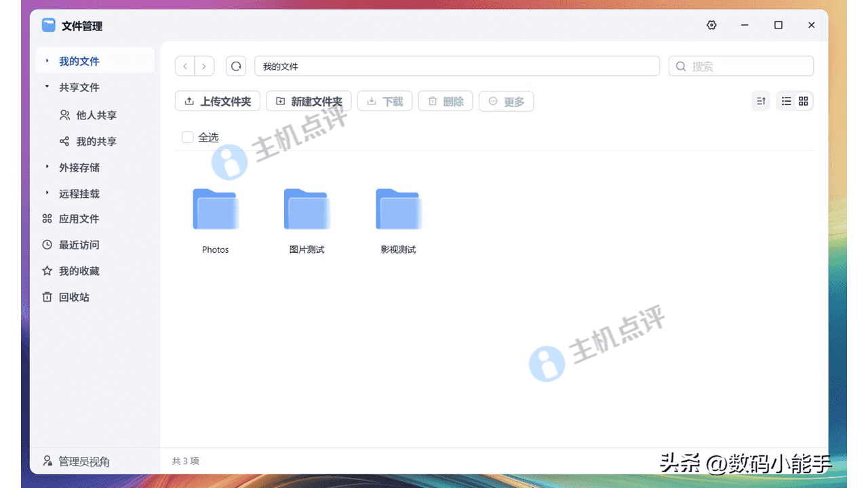Switch to grid view mode
The width and height of the screenshot is (868, 488).
point(803,100)
